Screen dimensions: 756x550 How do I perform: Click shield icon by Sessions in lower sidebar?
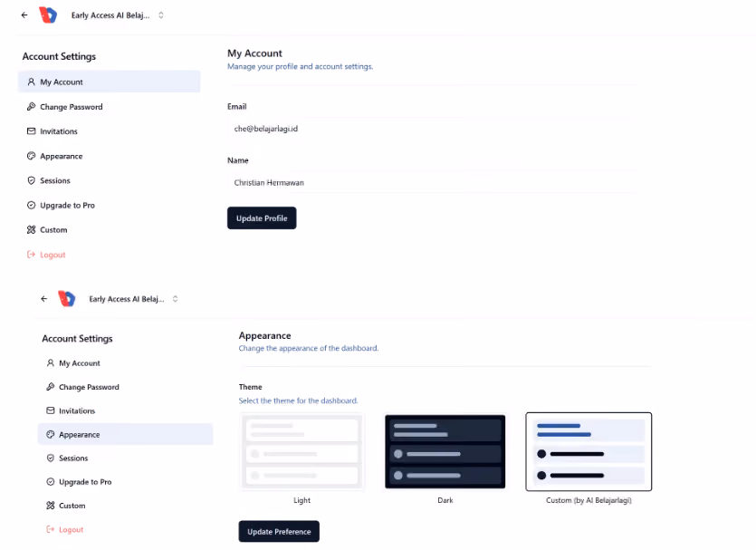(x=50, y=458)
